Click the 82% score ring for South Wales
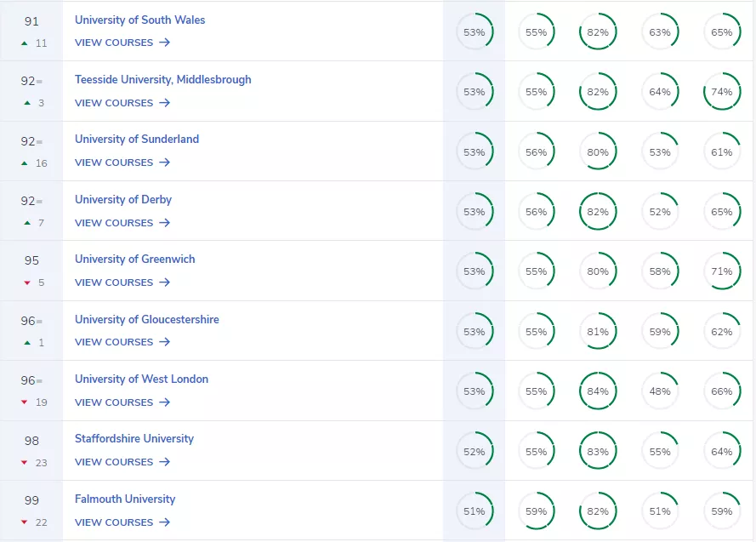The width and height of the screenshot is (756, 542). (x=598, y=31)
